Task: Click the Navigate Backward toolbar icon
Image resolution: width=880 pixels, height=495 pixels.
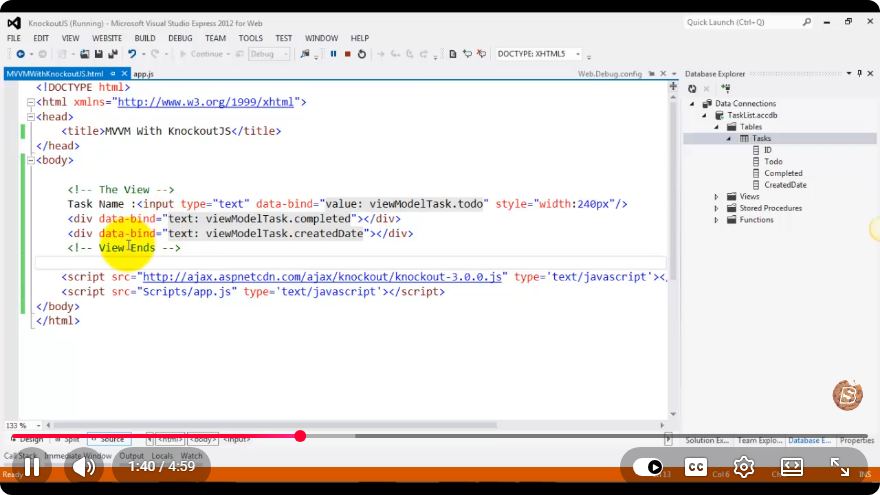Action: [x=20, y=54]
